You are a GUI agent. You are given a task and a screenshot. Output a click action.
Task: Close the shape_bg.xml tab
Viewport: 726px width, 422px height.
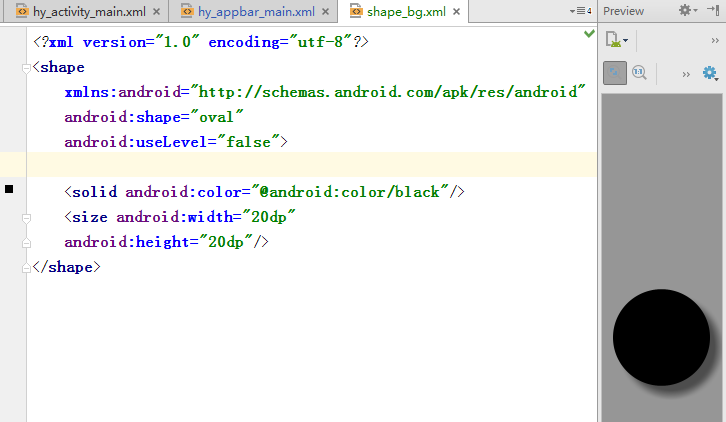(x=457, y=12)
